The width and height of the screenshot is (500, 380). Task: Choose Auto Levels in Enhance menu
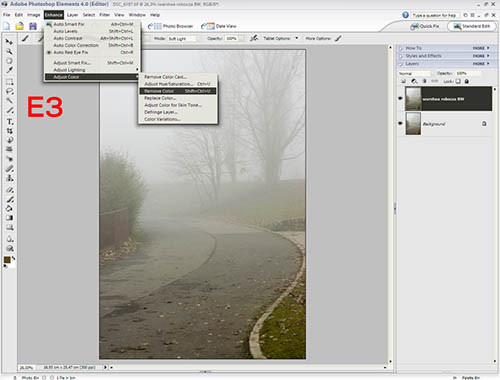point(92,31)
